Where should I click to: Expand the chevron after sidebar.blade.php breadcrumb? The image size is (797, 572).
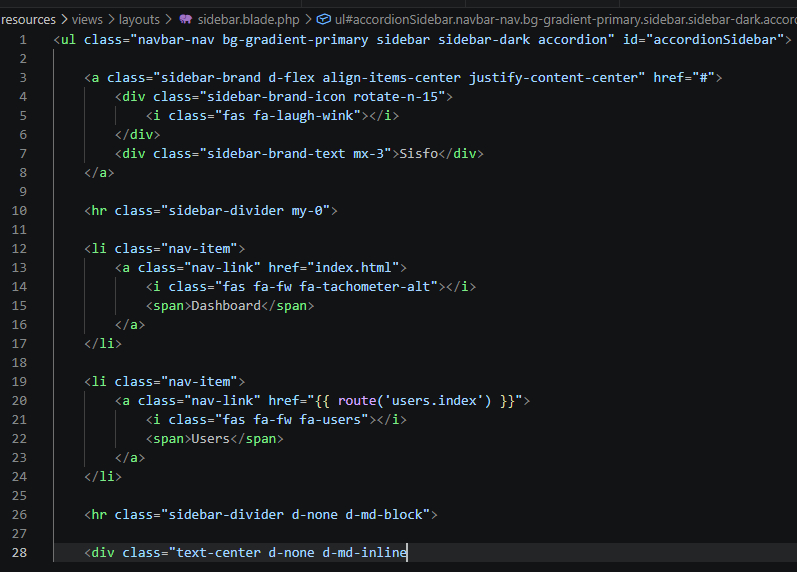(308, 20)
